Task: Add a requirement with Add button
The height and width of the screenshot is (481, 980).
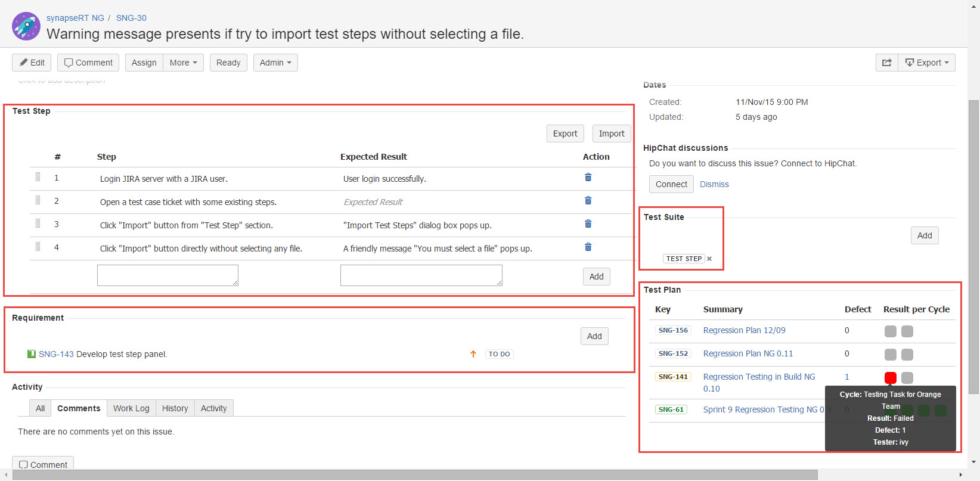Action: 594,336
